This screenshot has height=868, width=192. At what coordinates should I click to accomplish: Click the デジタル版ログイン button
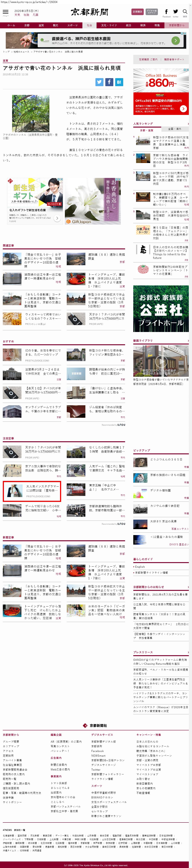(152, 12)
